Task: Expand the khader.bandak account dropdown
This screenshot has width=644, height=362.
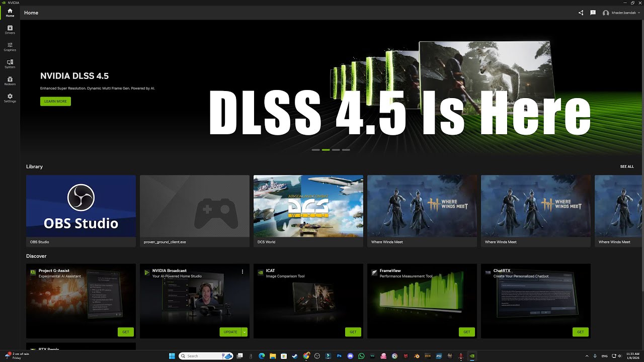Action: (x=639, y=13)
